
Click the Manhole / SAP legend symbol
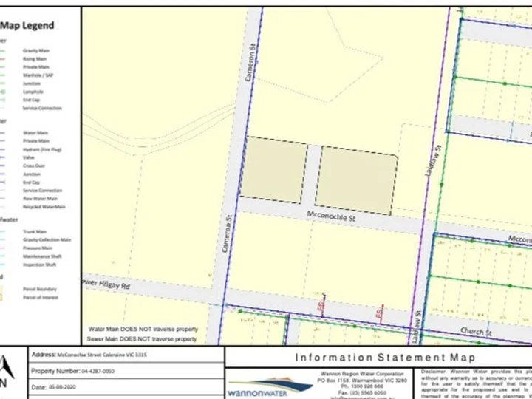point(2,75)
